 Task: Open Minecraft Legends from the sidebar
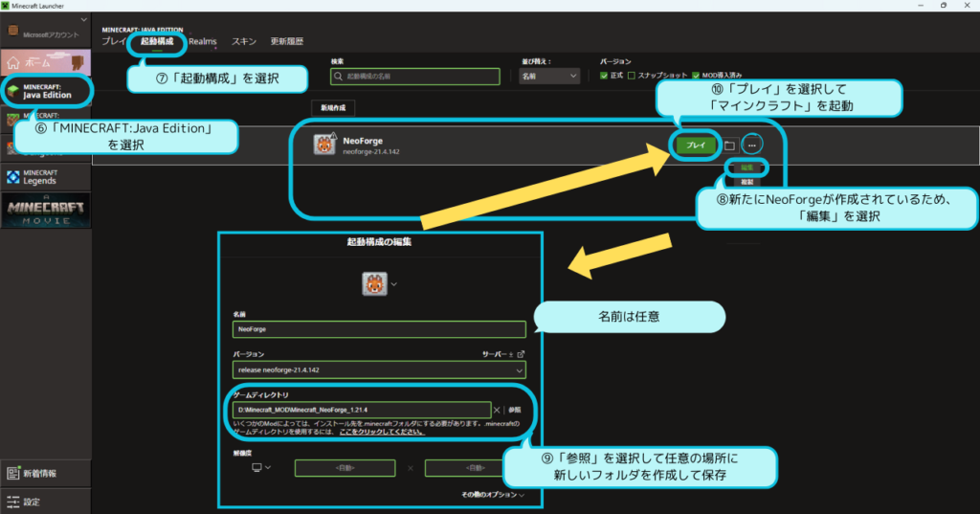(46, 177)
